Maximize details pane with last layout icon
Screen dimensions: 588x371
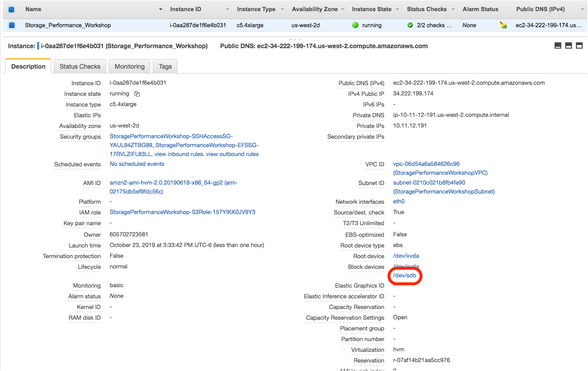click(579, 45)
